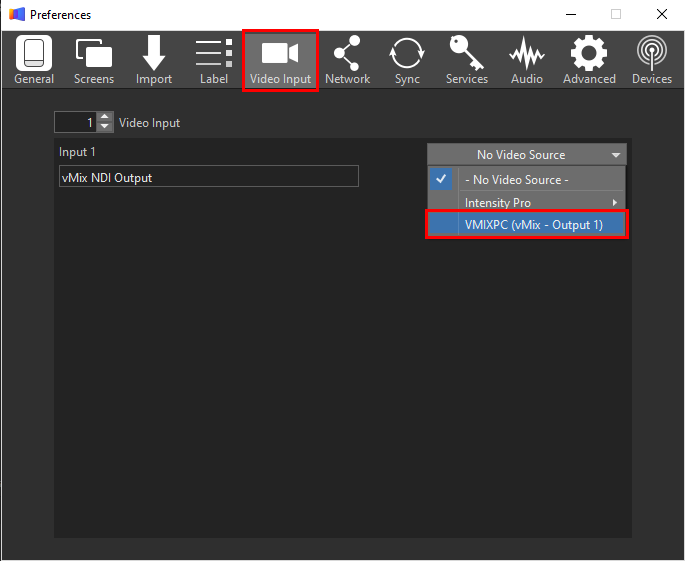Open the General preferences tab
Screen dimensions: 685x561
[34, 60]
